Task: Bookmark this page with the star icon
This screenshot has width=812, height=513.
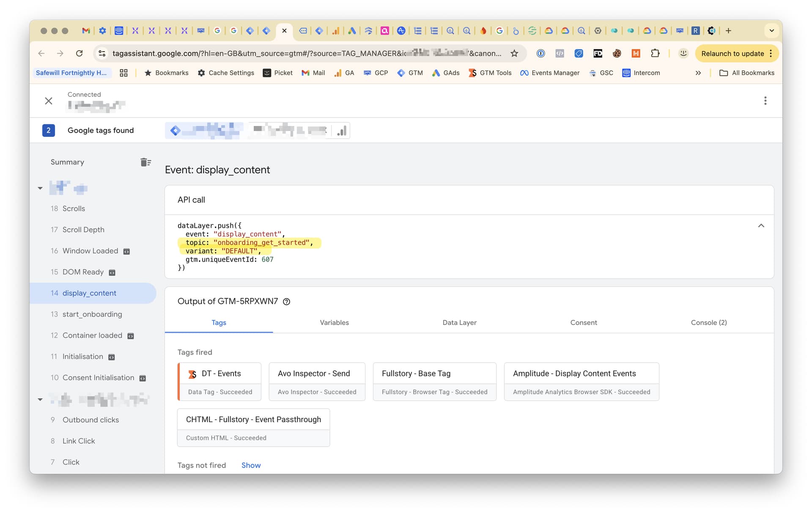Action: (514, 54)
